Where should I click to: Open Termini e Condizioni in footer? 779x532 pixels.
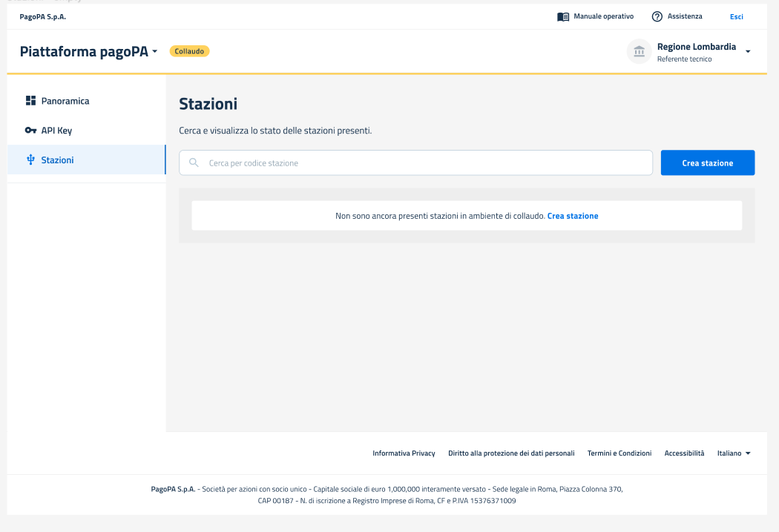[619, 453]
